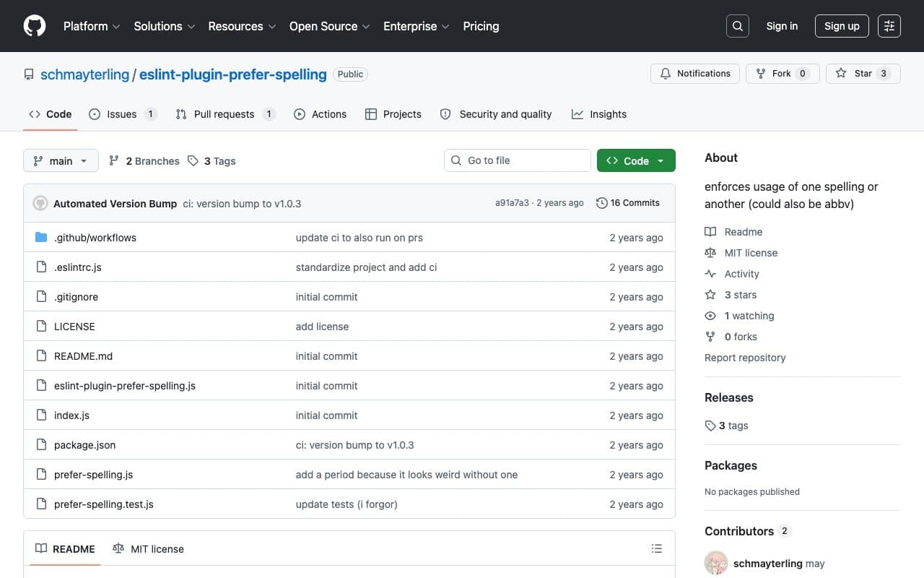Screen dimensions: 924x578
Task: Click the file icon beside .eslintrc.js
Action: click(x=41, y=267)
